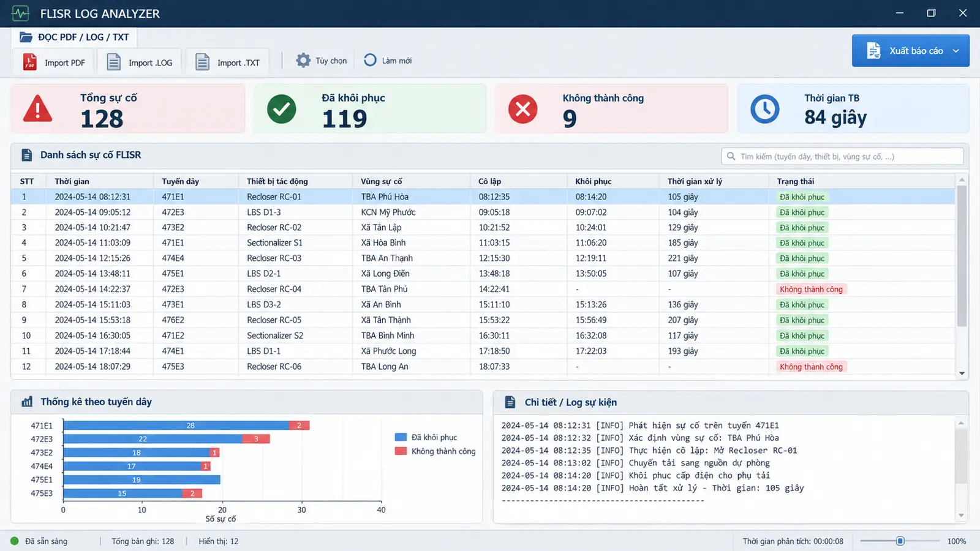Click the green checkmark Đã khôi phục icon
980x551 pixels.
pos(282,109)
